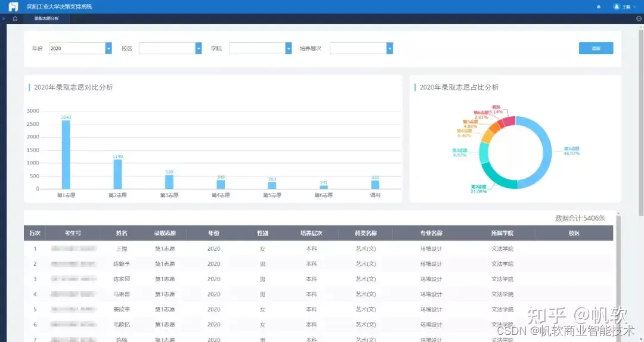This screenshot has height=342, width=644.
Task: Click the blue 查询 button
Action: (x=596, y=48)
